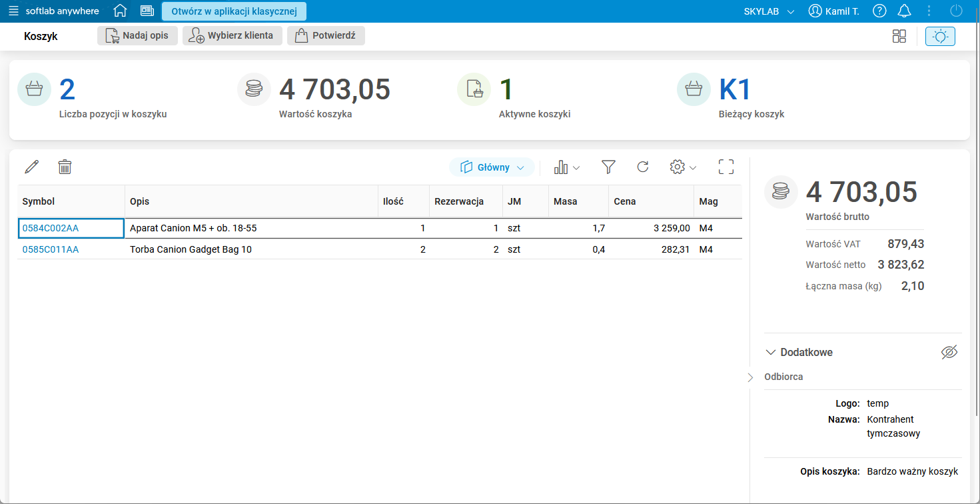The height and width of the screenshot is (504, 980).
Task: Open product link 0585C011AA
Action: (51, 249)
